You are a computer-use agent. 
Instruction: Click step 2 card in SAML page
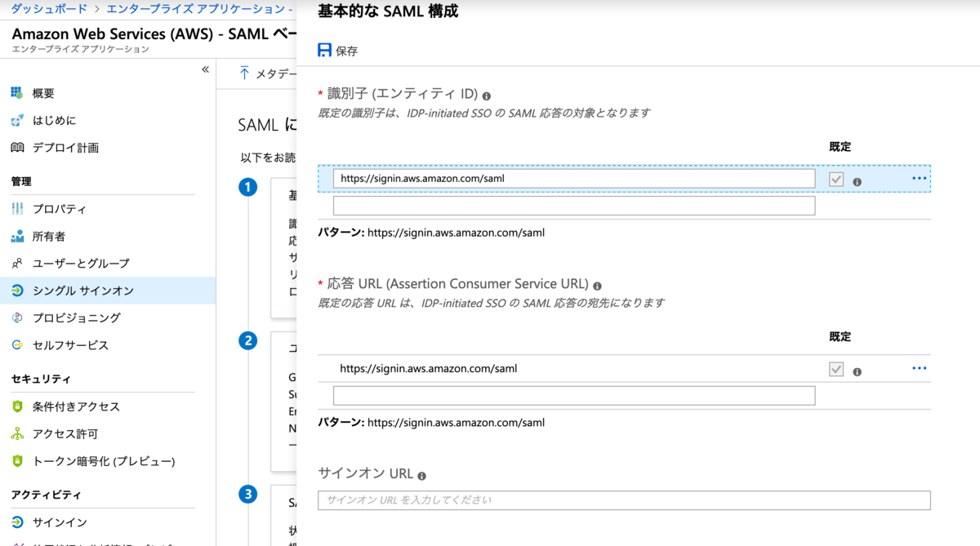click(x=283, y=402)
